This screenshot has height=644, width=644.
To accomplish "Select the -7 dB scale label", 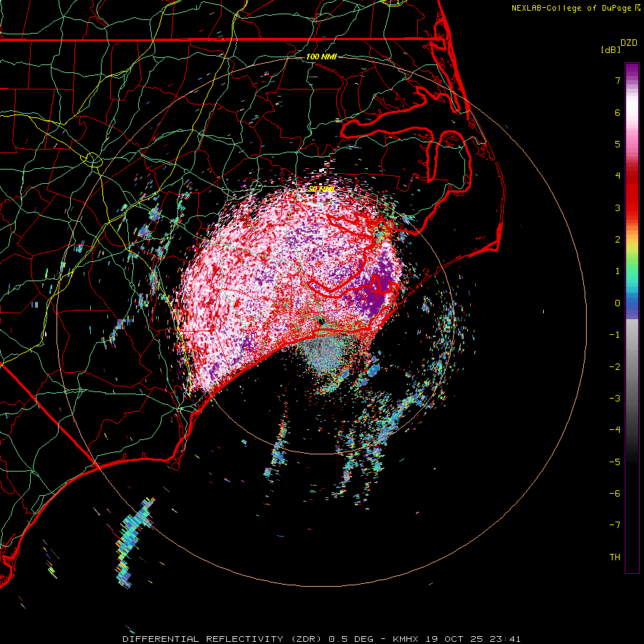I will (615, 525).
